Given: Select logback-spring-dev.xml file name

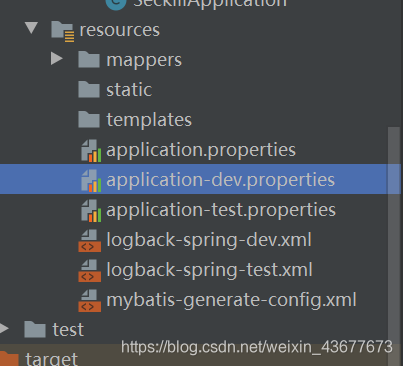Looking at the screenshot, I should pos(209,240).
